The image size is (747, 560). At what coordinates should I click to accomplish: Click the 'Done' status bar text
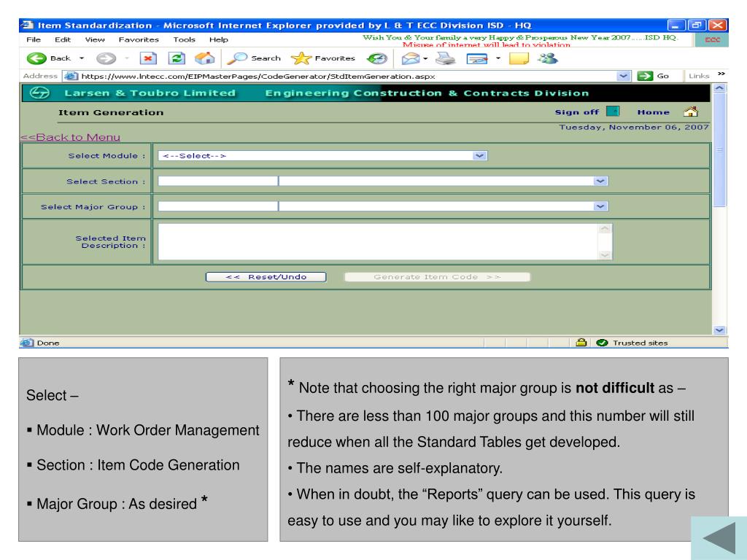[48, 343]
